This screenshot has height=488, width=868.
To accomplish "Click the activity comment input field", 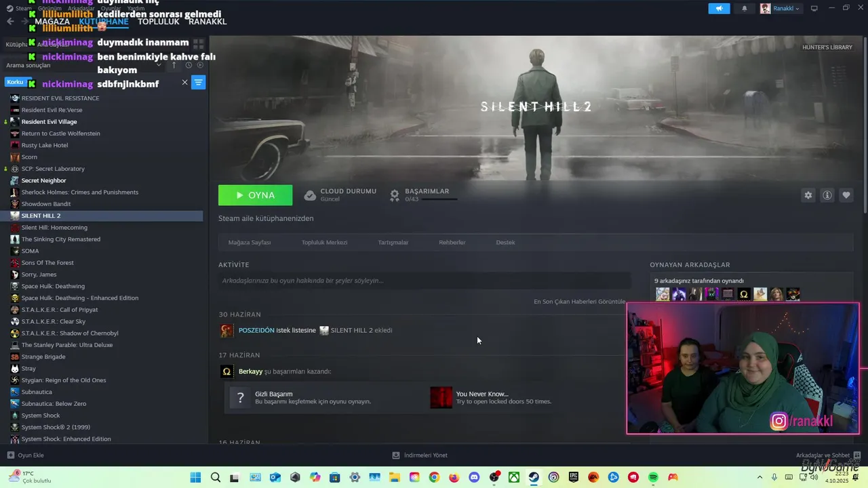I will pyautogui.click(x=425, y=281).
